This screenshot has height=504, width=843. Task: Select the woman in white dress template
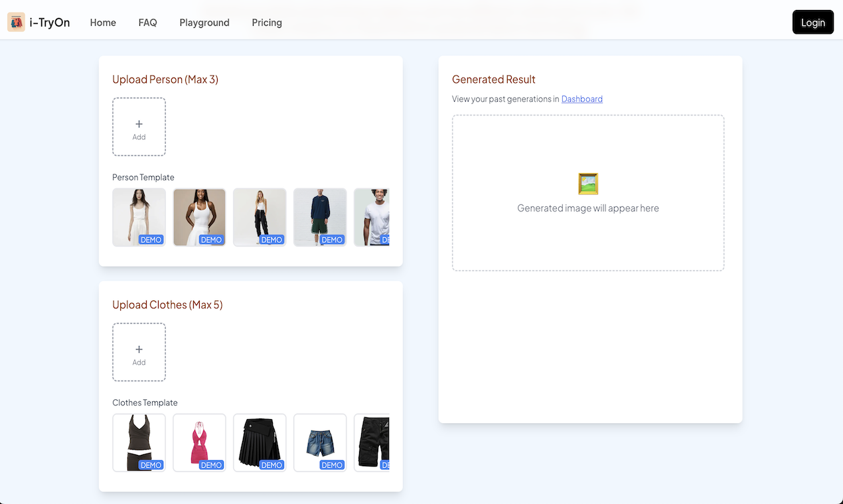(x=139, y=217)
